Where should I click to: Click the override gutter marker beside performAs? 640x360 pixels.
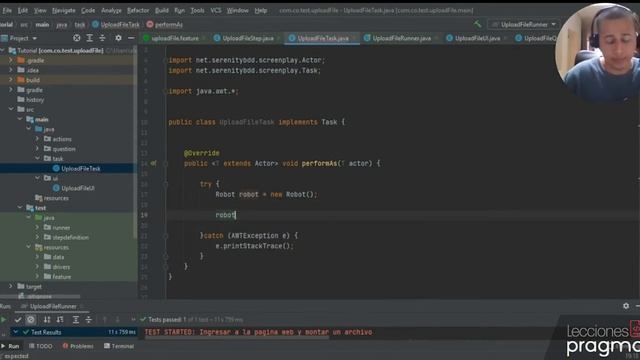click(x=153, y=163)
